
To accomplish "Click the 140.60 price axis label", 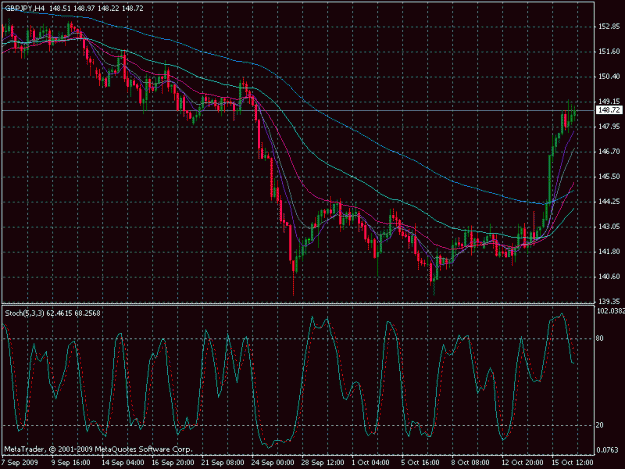I will [x=609, y=277].
